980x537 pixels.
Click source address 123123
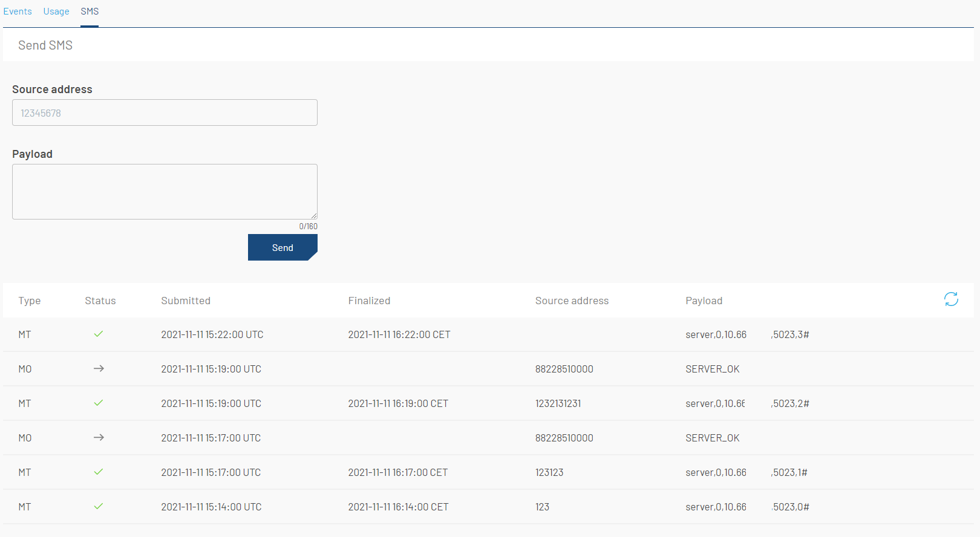[549, 472]
